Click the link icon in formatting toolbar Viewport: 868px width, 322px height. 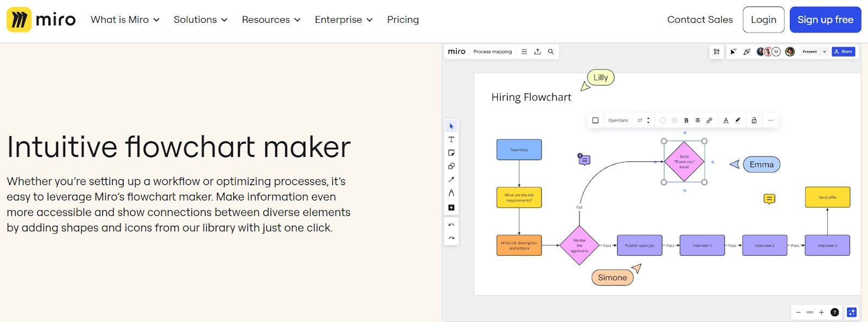[x=709, y=121]
